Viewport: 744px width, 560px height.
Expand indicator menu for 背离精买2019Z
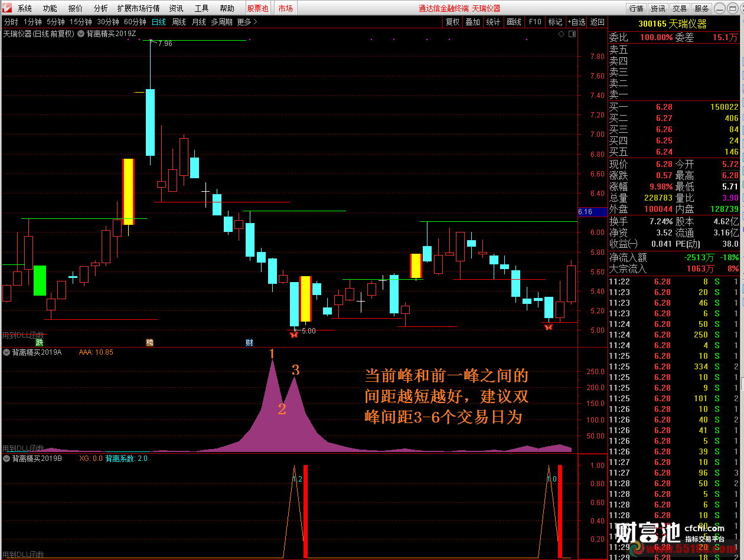coord(81,34)
